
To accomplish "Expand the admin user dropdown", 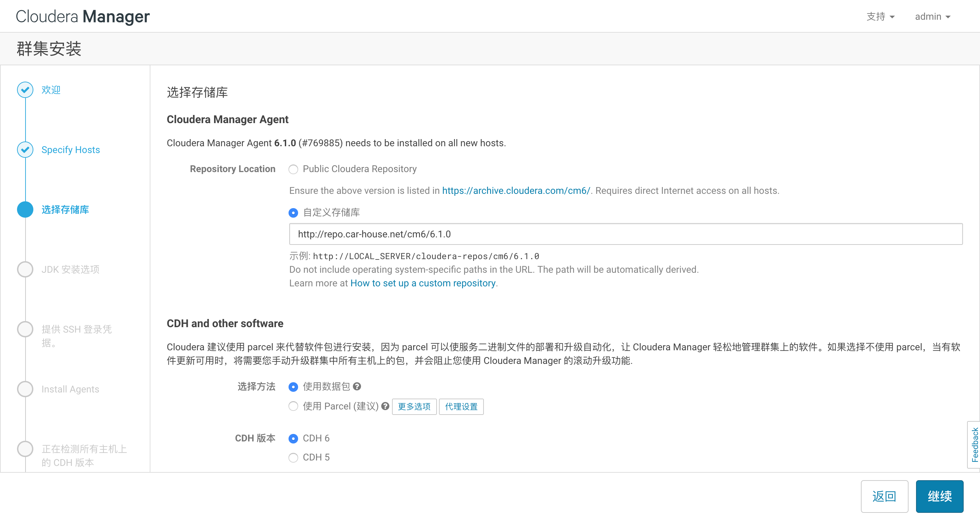I will coord(932,16).
